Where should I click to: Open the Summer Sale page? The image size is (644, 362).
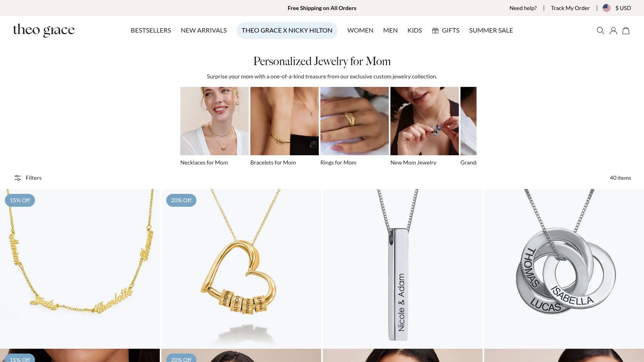(x=491, y=31)
